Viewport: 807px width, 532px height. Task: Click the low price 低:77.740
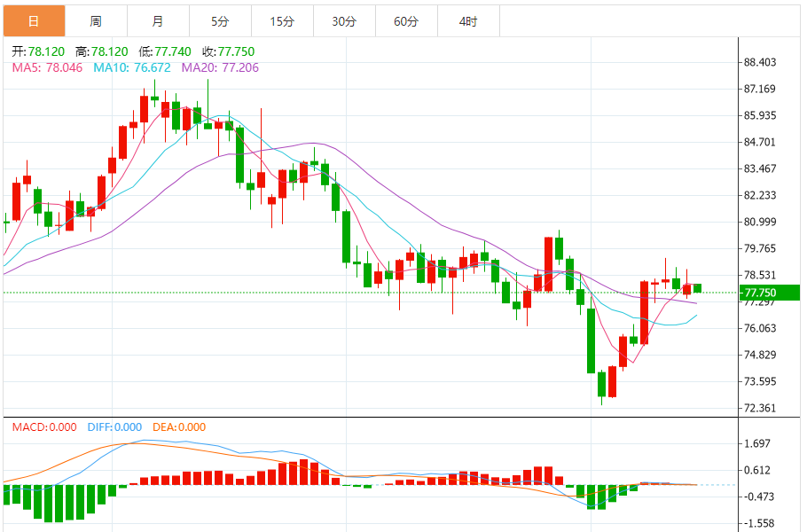pyautogui.click(x=165, y=51)
